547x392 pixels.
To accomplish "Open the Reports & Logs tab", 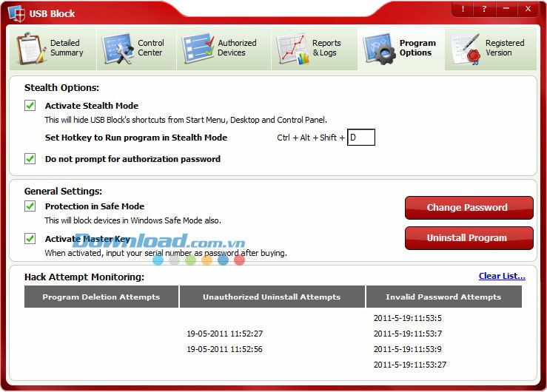I will click(326, 48).
